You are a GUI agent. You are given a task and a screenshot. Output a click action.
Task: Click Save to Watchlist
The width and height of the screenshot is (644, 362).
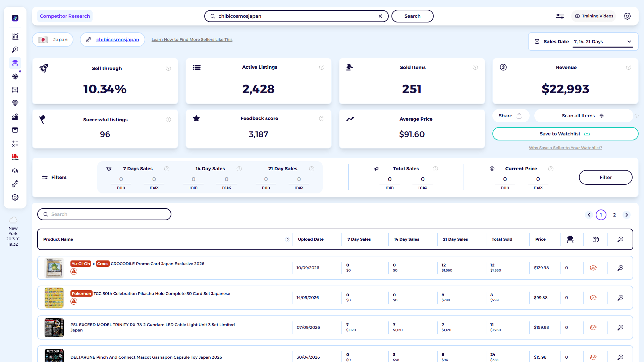(565, 134)
